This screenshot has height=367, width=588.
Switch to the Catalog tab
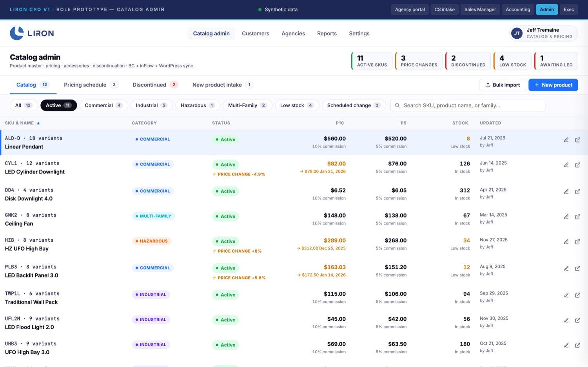point(33,85)
